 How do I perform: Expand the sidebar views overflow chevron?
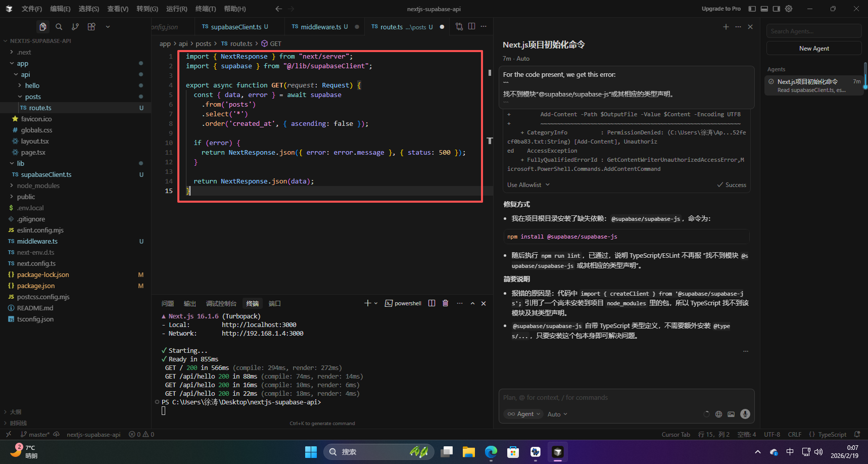108,27
